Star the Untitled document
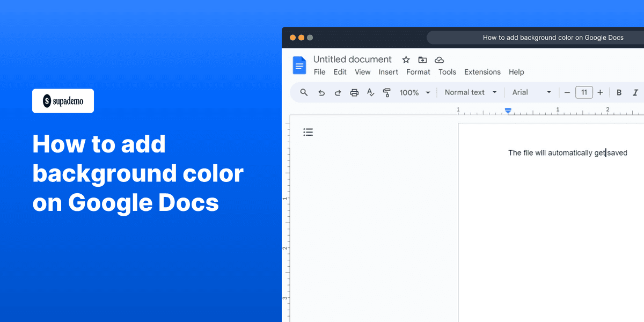This screenshot has width=644, height=322. [x=406, y=60]
